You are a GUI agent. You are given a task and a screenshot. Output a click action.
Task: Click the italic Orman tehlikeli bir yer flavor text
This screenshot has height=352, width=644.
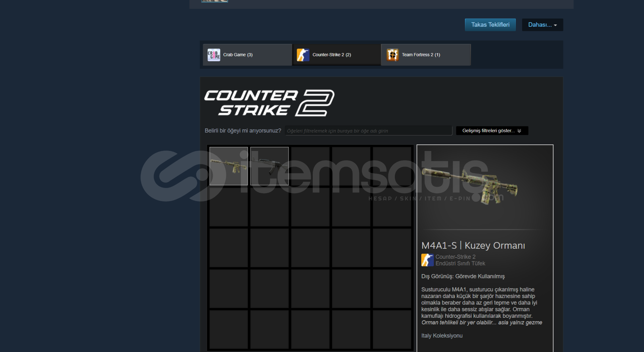pos(482,323)
